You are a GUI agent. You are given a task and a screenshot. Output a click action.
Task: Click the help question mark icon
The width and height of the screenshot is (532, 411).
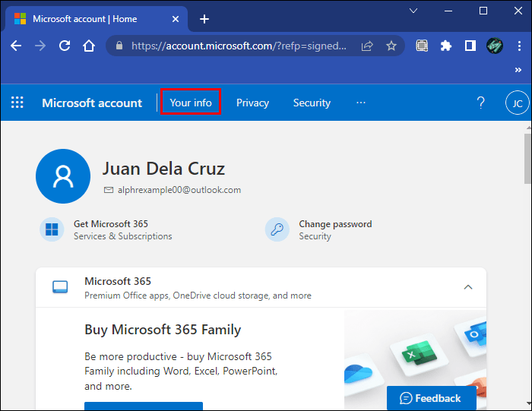(480, 103)
